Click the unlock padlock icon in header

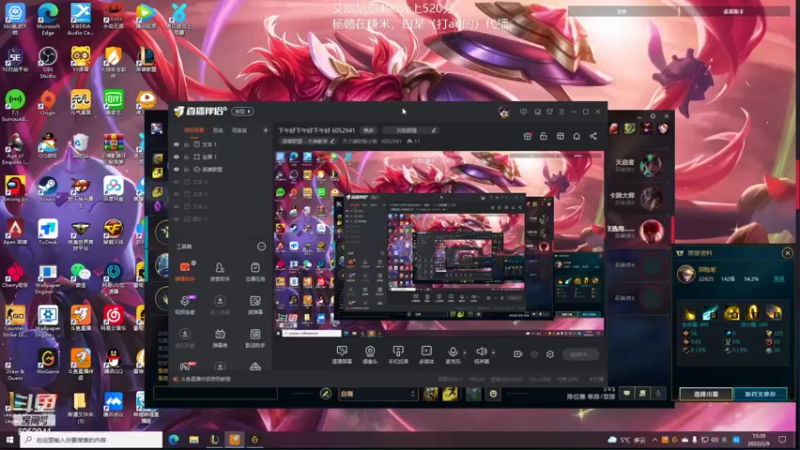(543, 136)
